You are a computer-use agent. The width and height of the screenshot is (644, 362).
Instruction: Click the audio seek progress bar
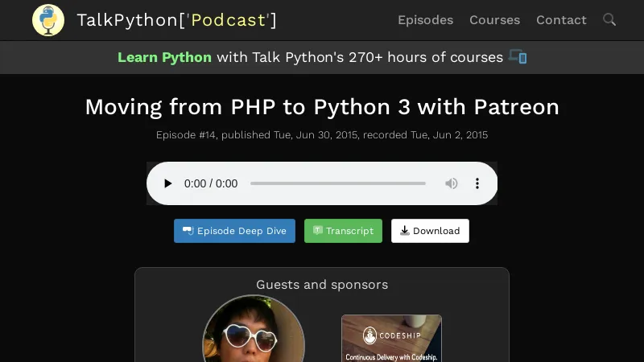[338, 183]
